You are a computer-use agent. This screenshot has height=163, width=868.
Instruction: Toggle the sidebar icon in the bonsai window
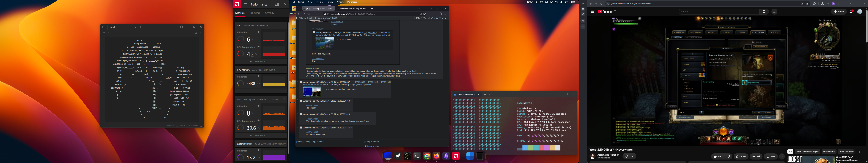(x=104, y=27)
